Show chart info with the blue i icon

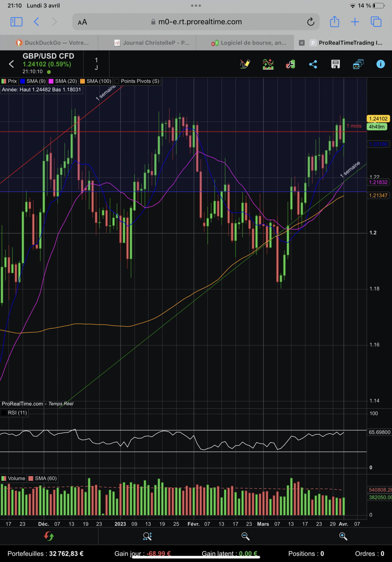click(380, 64)
